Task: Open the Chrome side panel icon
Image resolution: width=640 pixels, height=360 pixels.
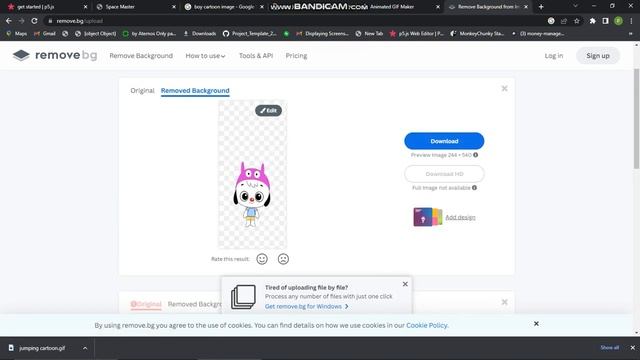Action: (605, 21)
